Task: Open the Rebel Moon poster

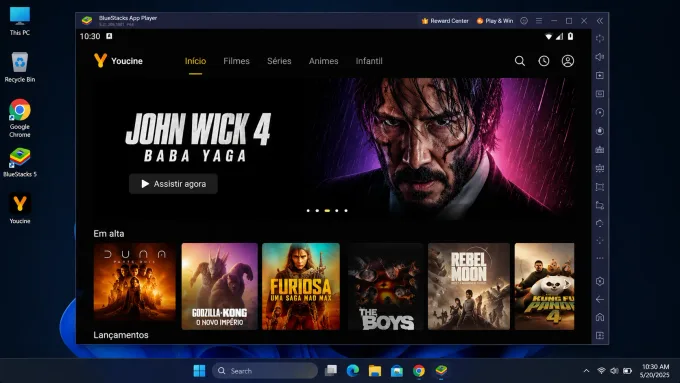Action: pyautogui.click(x=469, y=286)
